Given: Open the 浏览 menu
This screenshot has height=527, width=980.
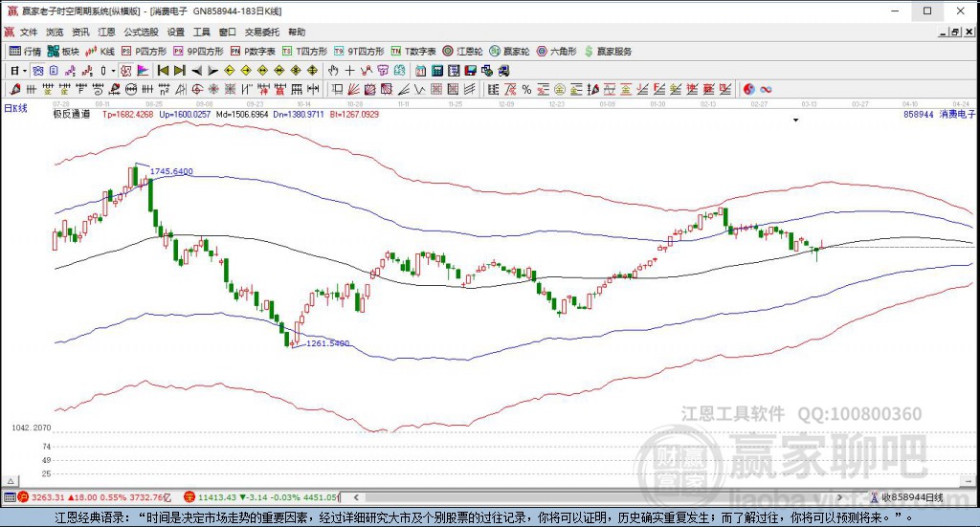Looking at the screenshot, I should pos(55,32).
